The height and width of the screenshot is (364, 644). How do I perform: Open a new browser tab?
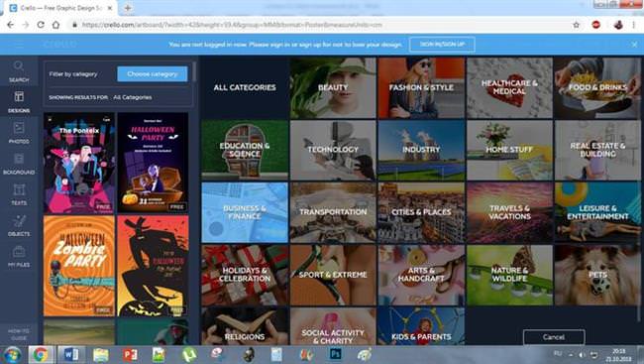(x=128, y=8)
